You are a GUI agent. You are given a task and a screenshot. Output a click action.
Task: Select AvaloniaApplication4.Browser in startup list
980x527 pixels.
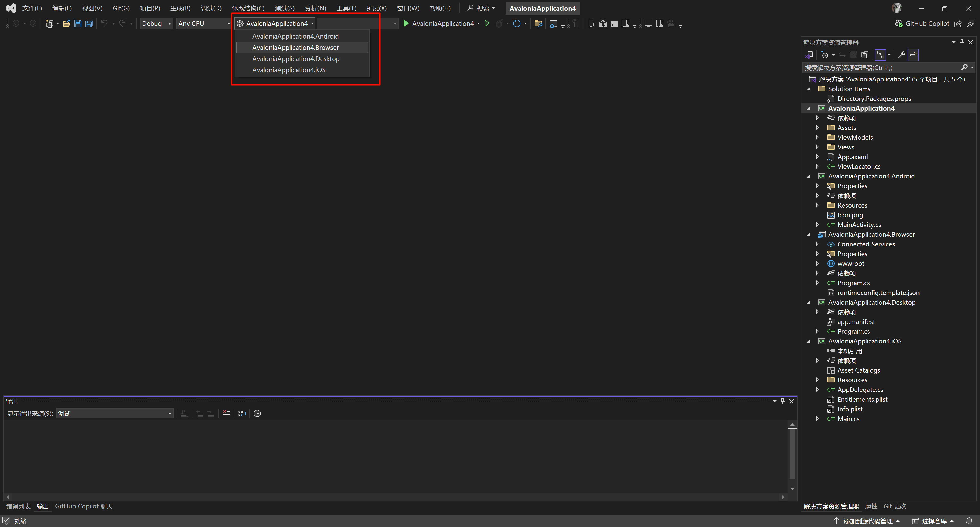pyautogui.click(x=302, y=47)
